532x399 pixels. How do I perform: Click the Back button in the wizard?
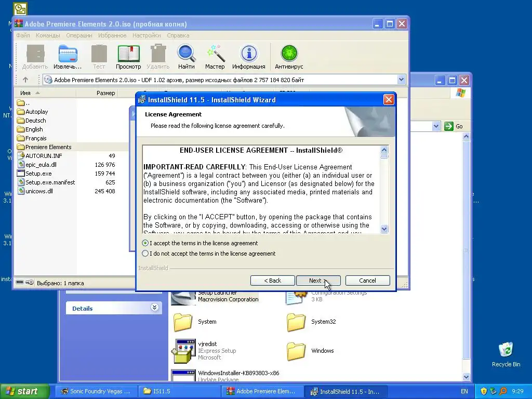point(272,281)
